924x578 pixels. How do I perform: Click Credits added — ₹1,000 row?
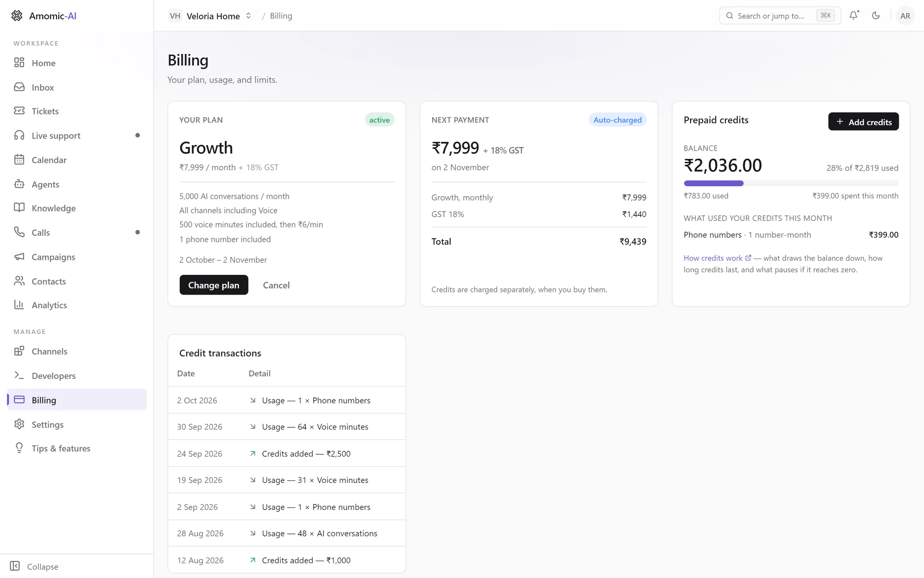coord(287,560)
